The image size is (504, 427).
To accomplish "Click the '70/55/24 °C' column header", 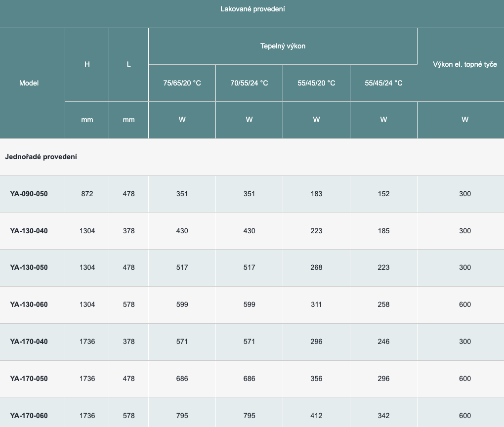I will tap(249, 83).
